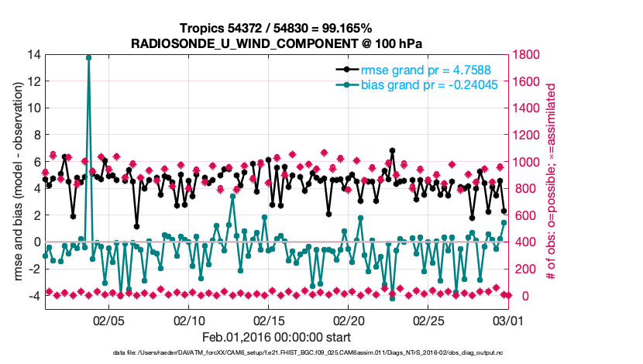
Task: Click the teal bias legend line marker
Action: click(348, 86)
